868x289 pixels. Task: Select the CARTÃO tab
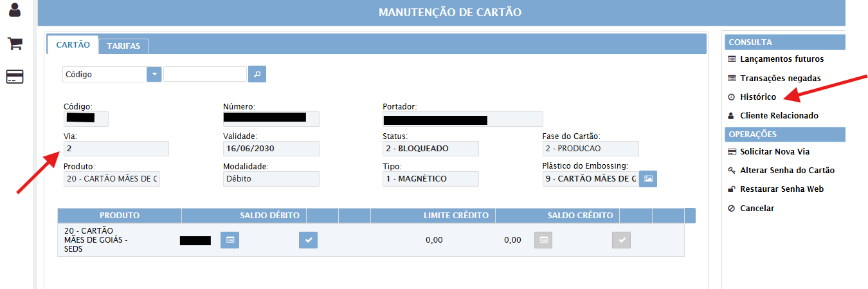(73, 45)
